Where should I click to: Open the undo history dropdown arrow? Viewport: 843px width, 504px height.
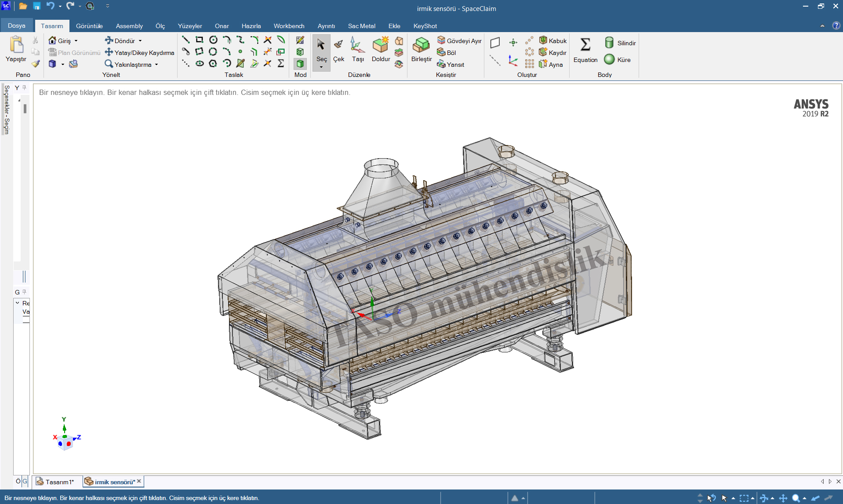point(60,6)
